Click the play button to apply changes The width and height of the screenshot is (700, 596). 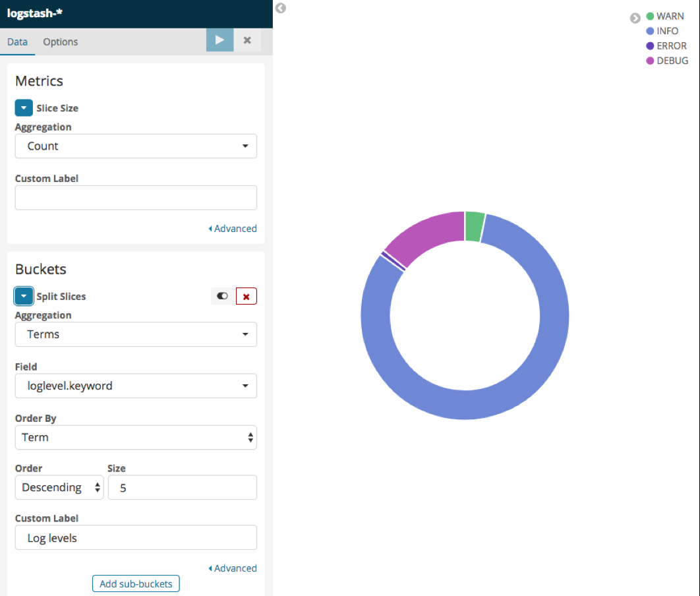coord(219,40)
